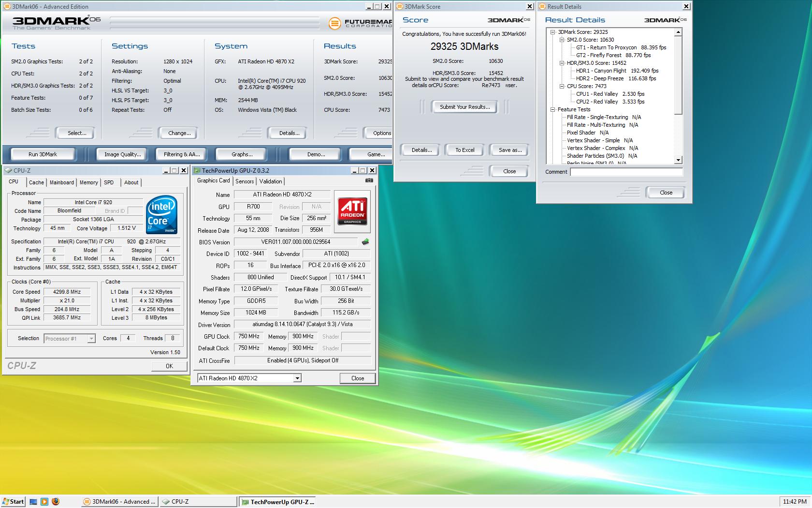The width and height of the screenshot is (812, 508).
Task: Select GT1 - Return To Proxycon result row
Action: pos(621,47)
